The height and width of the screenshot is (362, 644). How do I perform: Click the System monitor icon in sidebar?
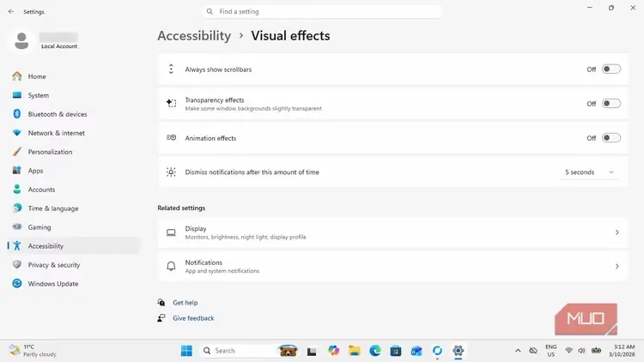(17, 95)
